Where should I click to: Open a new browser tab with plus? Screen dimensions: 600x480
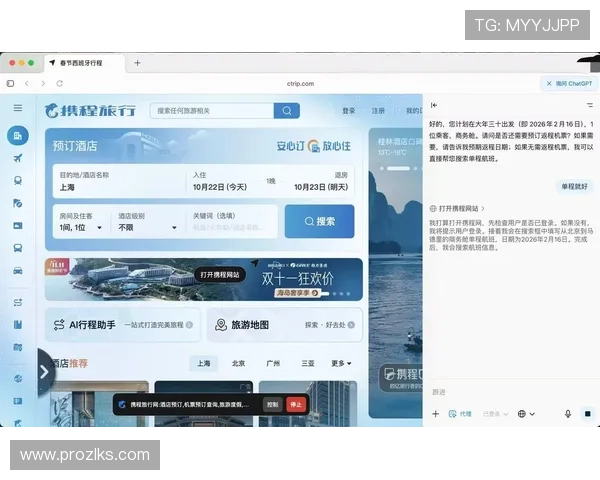click(137, 63)
